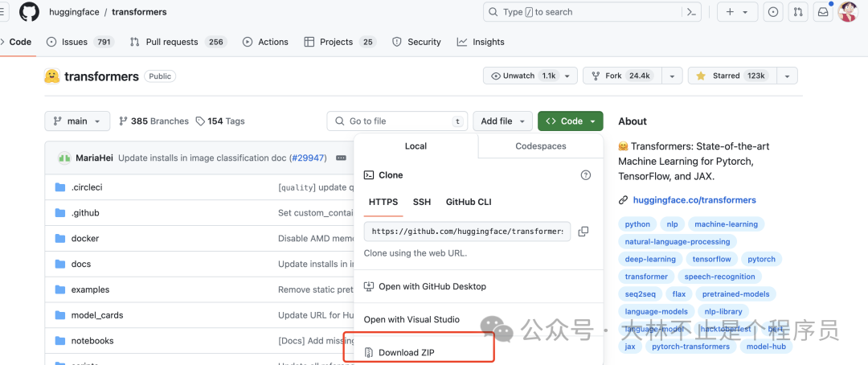Switch to the Issues tab

[80, 42]
